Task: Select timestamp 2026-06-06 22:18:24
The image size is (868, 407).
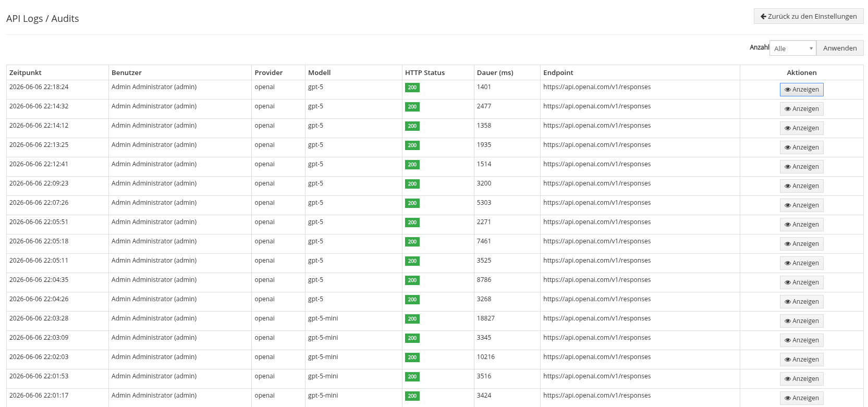Action: coord(39,87)
